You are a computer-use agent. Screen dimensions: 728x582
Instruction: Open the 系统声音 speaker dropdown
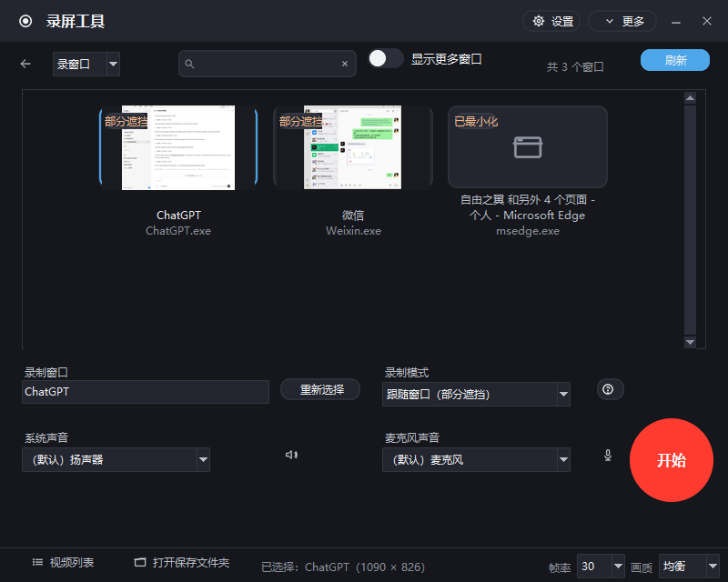point(116,459)
